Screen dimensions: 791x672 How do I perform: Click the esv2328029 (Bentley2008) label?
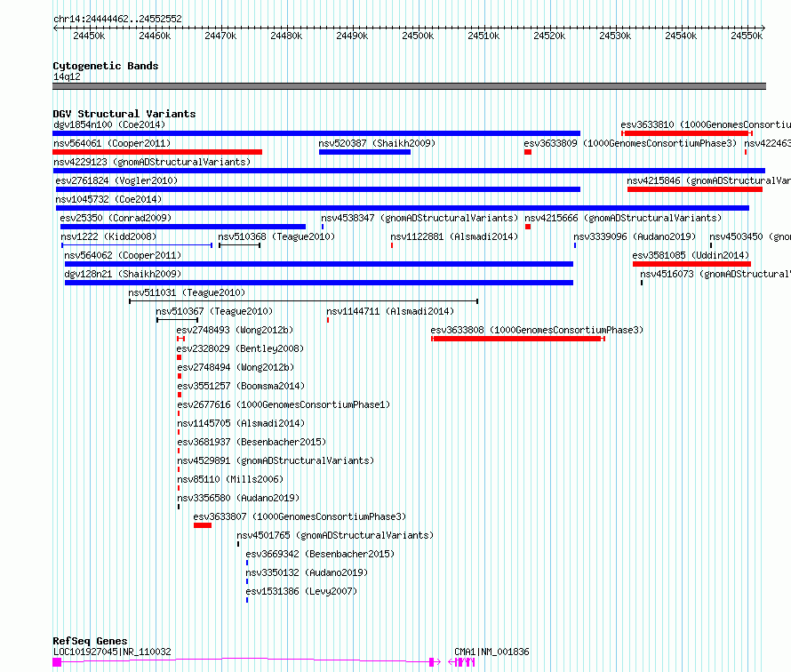pos(240,348)
